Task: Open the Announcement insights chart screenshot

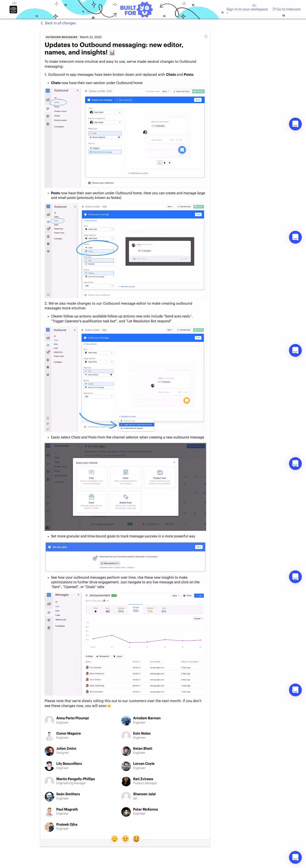Action: point(125,644)
